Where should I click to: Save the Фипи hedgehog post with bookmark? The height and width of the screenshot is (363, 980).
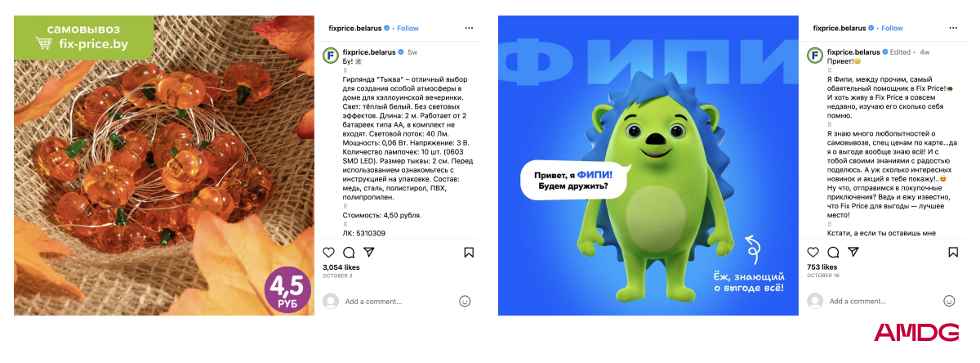point(952,253)
